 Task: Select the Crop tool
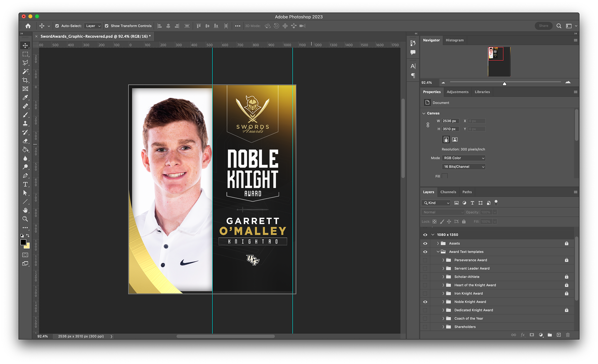pyautogui.click(x=25, y=80)
